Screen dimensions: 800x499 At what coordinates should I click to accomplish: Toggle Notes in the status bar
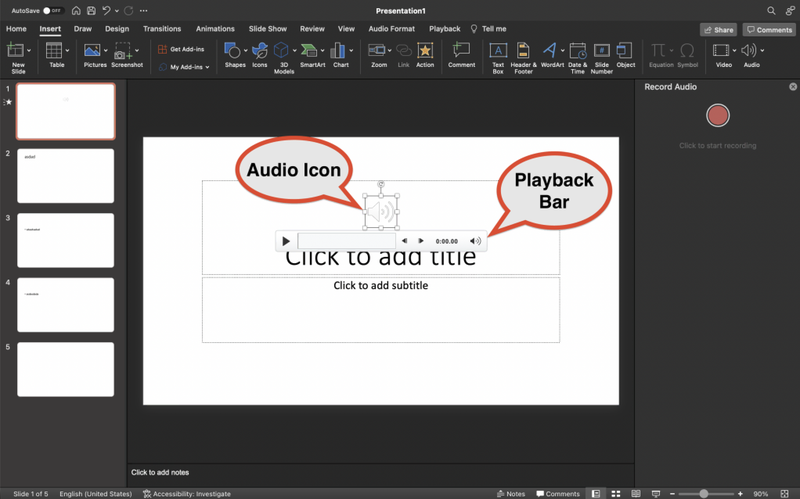[x=511, y=494]
